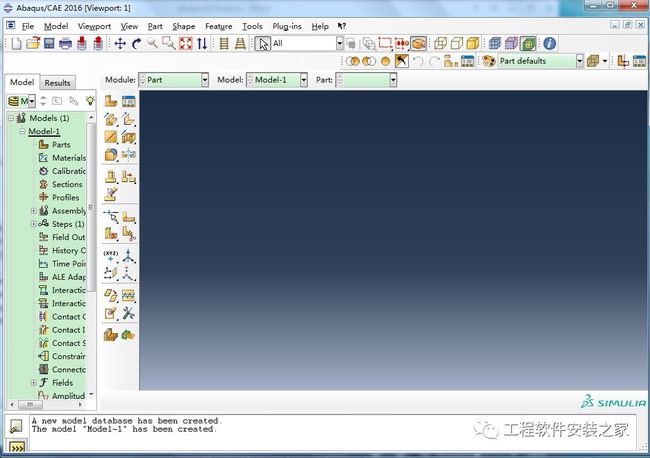The height and width of the screenshot is (458, 650).
Task: Toggle the selection arrow tool next to All
Action: [x=263, y=43]
